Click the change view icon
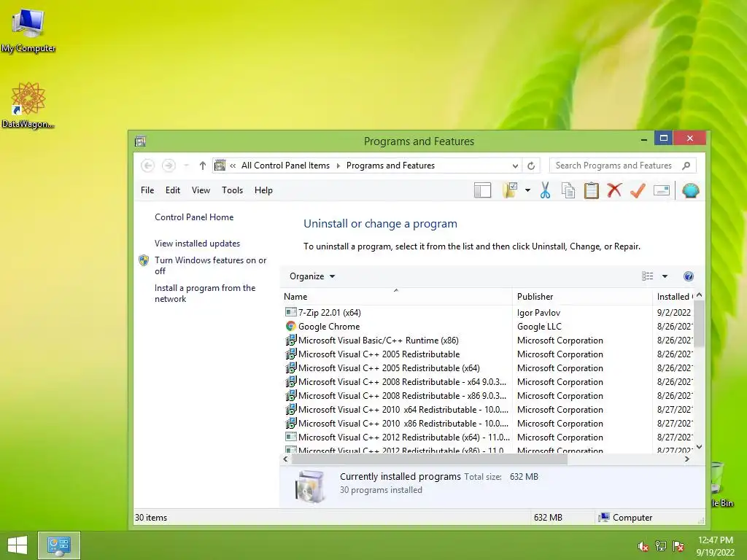This screenshot has height=560, width=747. pos(648,276)
